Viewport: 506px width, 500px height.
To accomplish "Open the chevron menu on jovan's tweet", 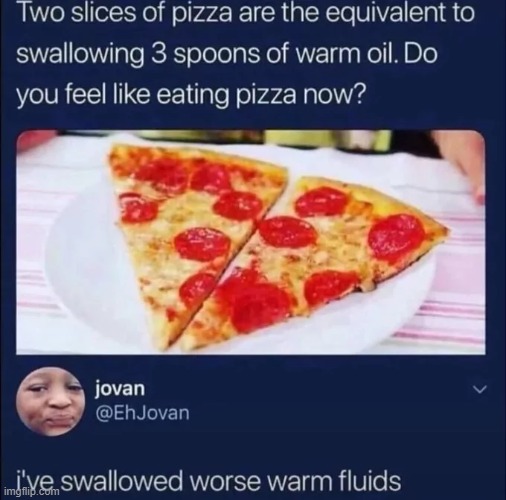I will point(480,389).
